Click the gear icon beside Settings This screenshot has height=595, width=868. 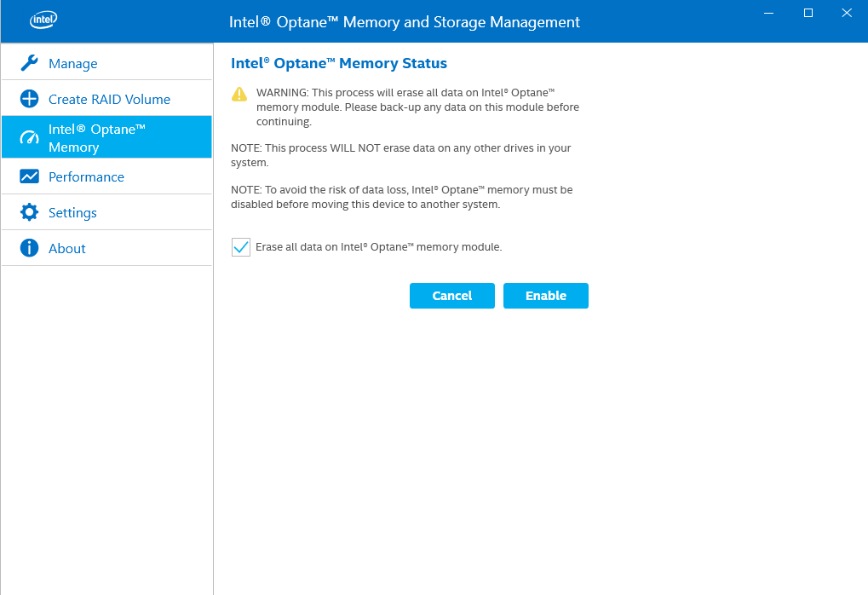pyautogui.click(x=27, y=211)
